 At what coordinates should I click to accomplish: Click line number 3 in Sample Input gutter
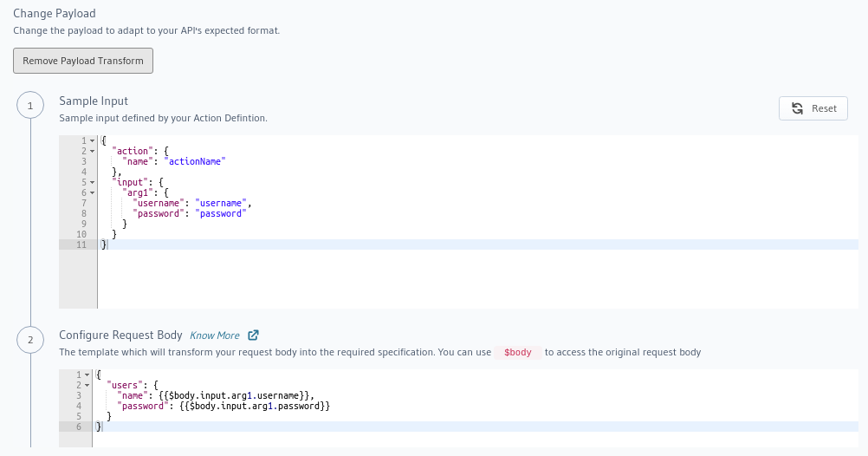pyautogui.click(x=83, y=161)
